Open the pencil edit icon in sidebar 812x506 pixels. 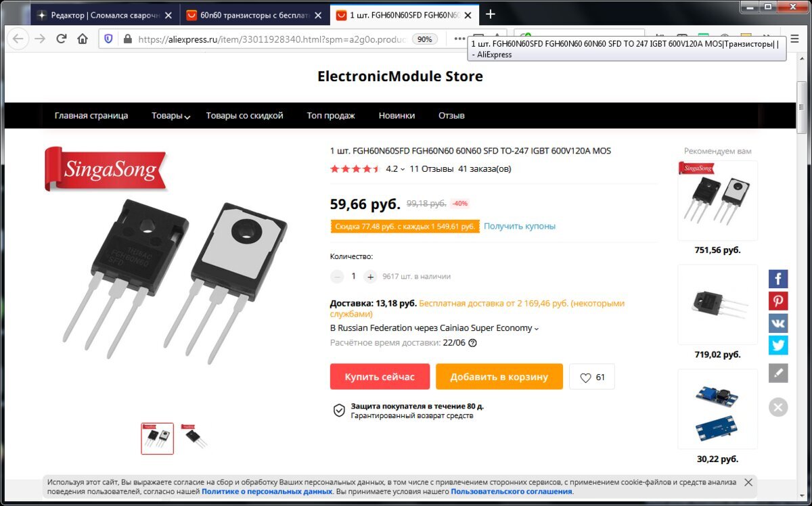coord(778,373)
